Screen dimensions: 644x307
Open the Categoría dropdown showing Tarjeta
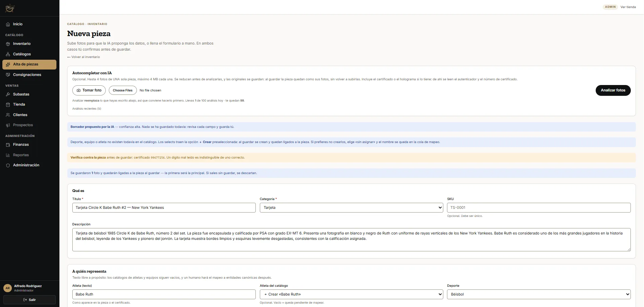351,208
